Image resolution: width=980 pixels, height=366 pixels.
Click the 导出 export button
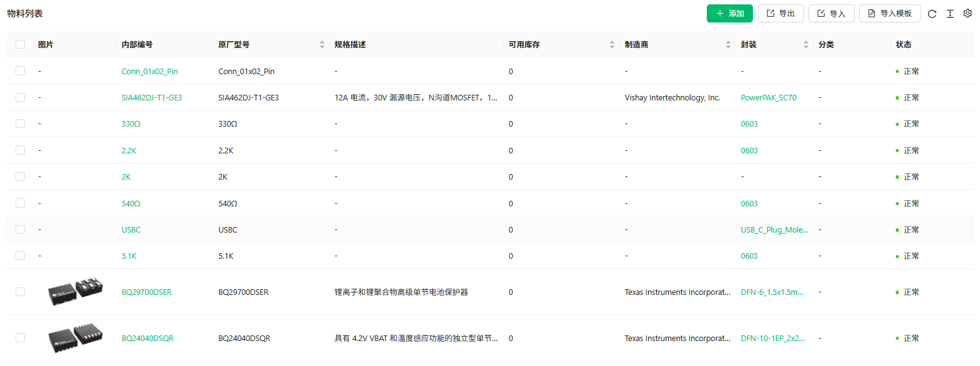780,14
